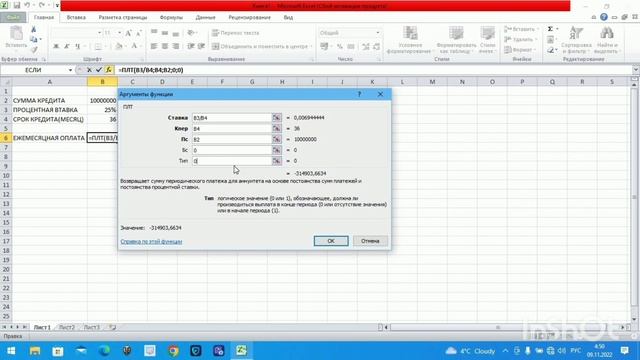Open Find and select (Найти и выделить)
The width and height of the screenshot is (640, 360).
coord(606,40)
